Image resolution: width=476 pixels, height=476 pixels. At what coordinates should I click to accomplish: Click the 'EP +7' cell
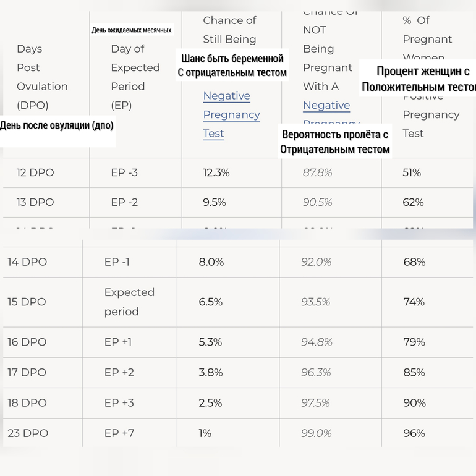(119, 433)
